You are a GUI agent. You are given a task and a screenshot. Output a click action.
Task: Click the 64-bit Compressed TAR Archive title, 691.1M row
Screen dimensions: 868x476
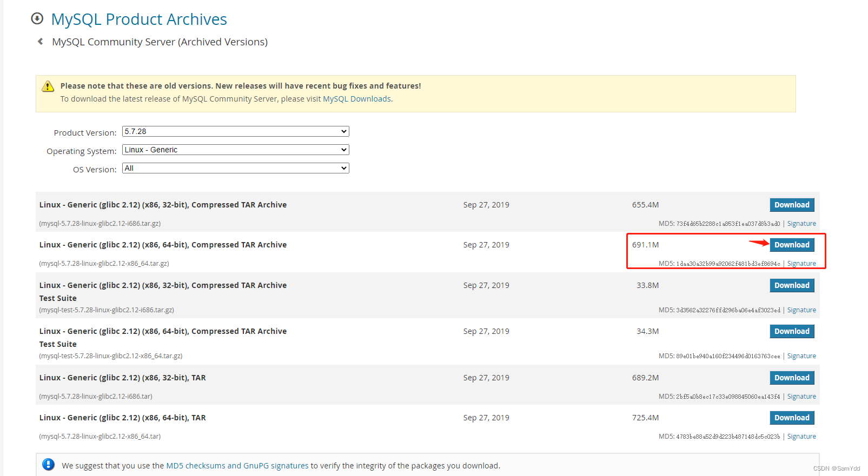[163, 245]
